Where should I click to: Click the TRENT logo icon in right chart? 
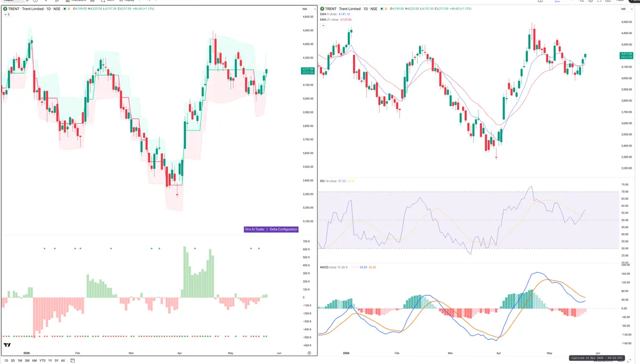(x=322, y=9)
